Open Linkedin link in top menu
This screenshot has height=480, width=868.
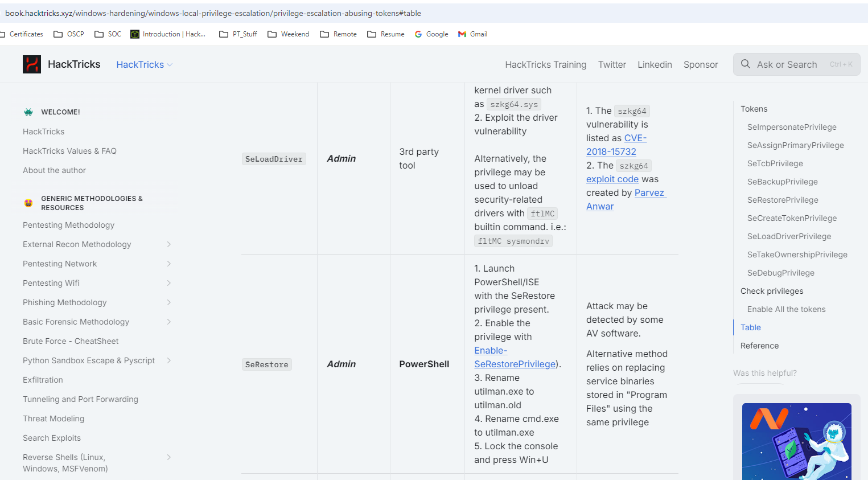click(x=655, y=64)
